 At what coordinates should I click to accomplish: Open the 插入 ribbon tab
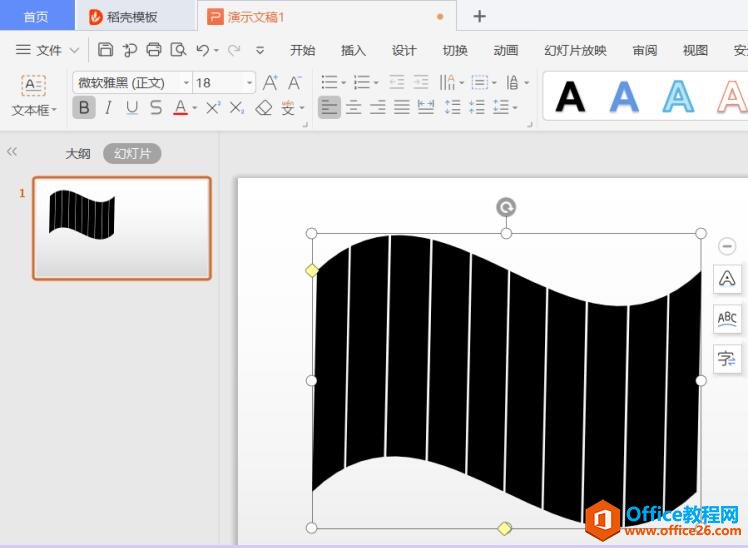click(353, 50)
